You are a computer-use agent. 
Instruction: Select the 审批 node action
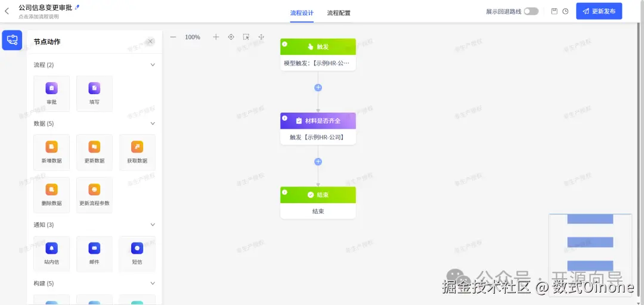click(51, 94)
